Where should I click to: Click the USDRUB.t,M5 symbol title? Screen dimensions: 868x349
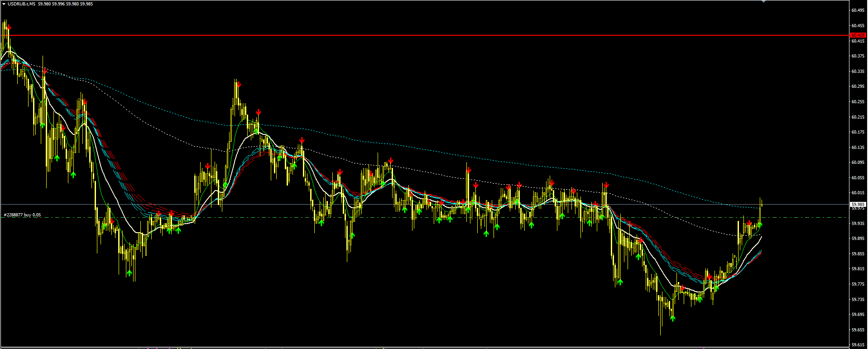(22, 4)
